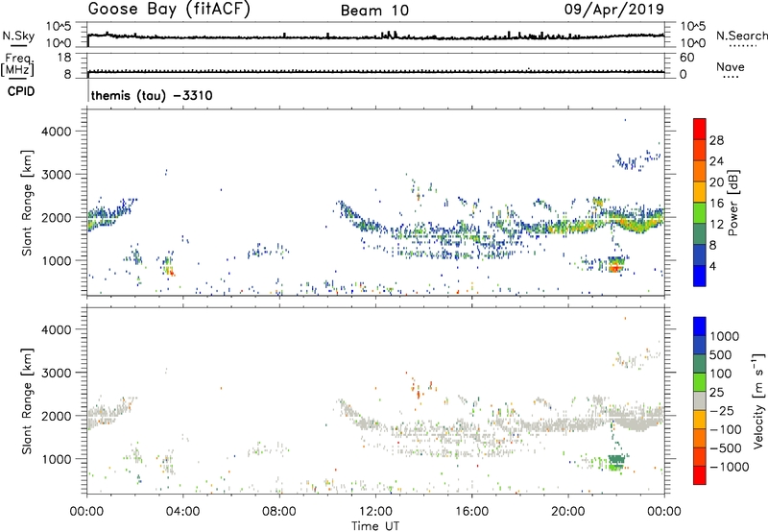This screenshot has width=768, height=532.
Task: Click the yellow 16–20 dB Power colorbar segment
Action: [700, 191]
